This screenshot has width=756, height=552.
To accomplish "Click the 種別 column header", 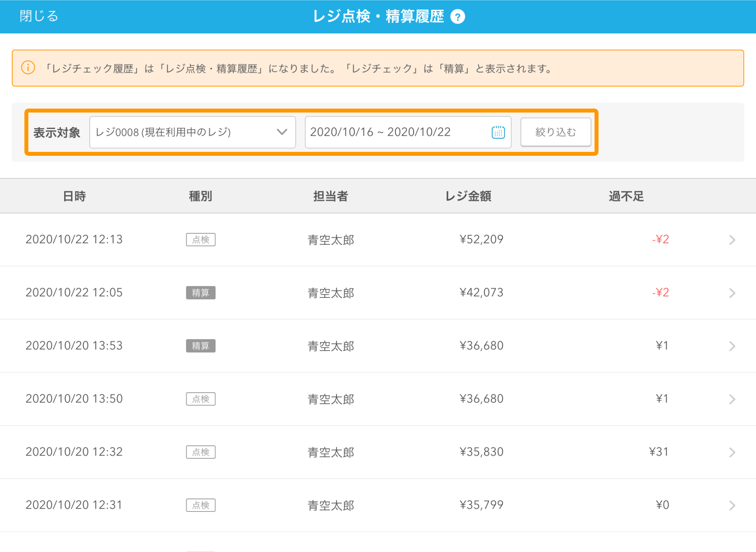I will pyautogui.click(x=201, y=196).
